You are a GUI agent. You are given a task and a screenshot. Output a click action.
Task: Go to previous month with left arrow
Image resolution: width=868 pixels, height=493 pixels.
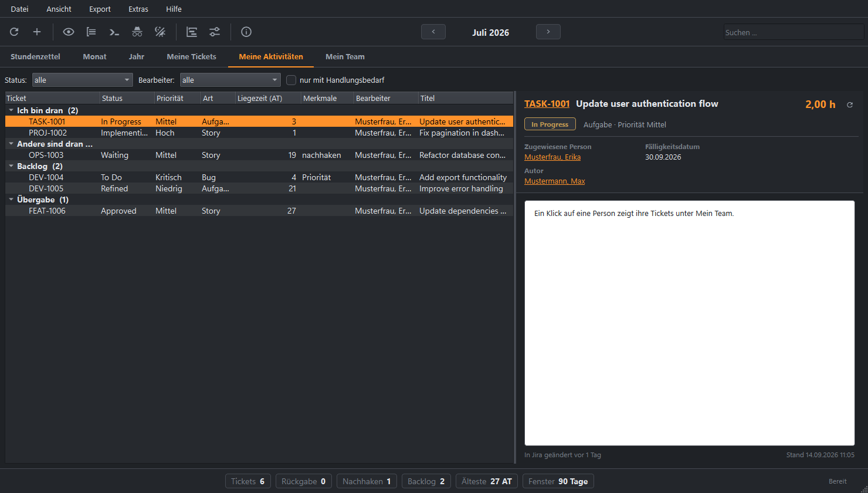tap(433, 32)
